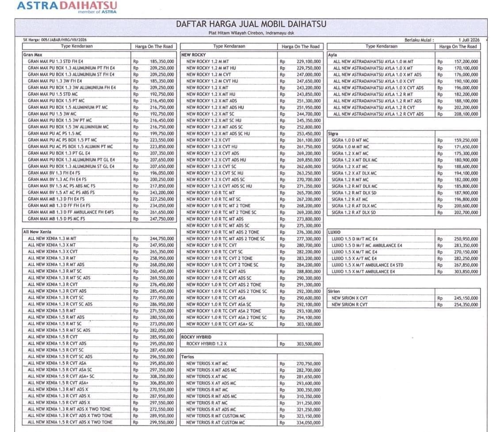Click the row SIGRA 1.2 R AT DLX SD
Screen dimensions: 504x432
(404, 213)
